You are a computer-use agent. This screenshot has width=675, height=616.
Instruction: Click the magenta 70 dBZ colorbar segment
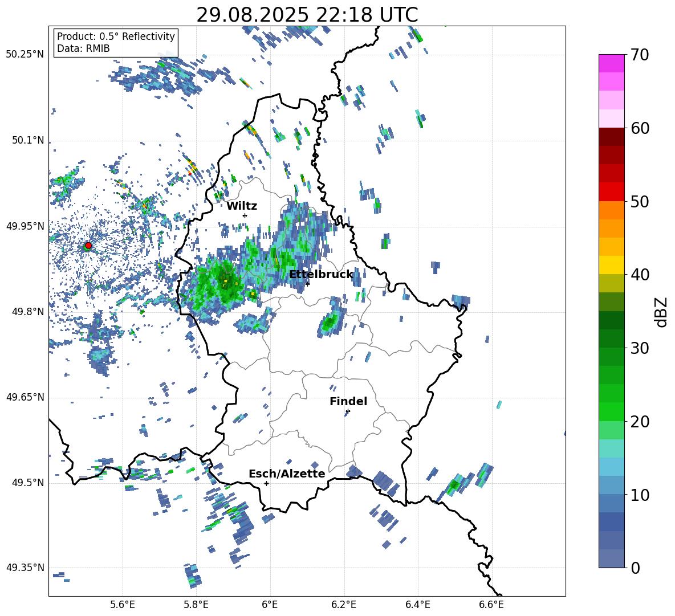[611, 63]
